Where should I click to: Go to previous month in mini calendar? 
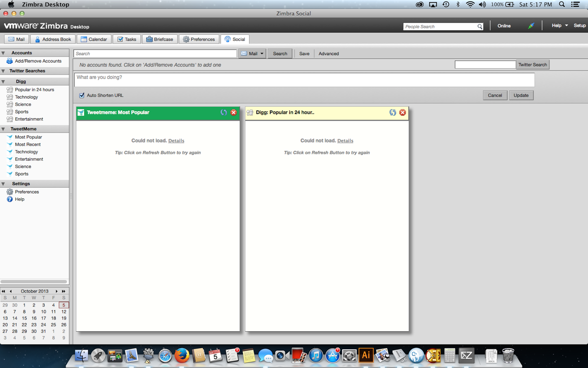point(11,291)
